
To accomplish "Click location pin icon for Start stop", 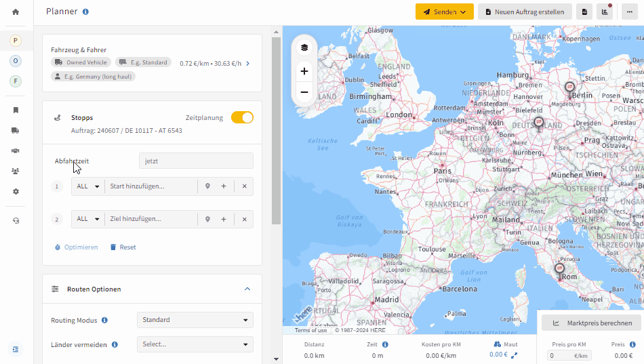I will tap(208, 186).
